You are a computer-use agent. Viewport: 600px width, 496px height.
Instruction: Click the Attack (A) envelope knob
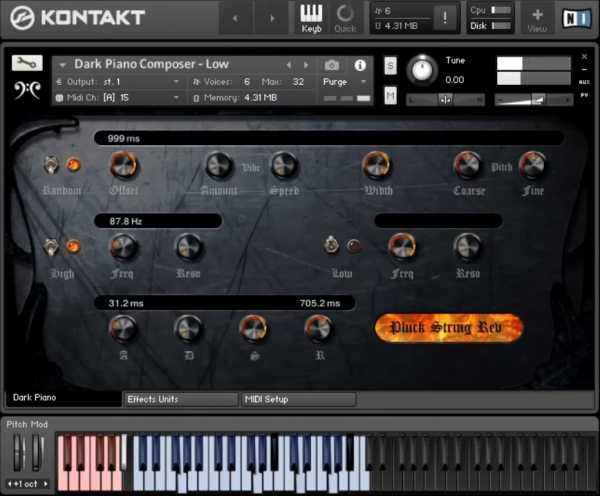[123, 329]
